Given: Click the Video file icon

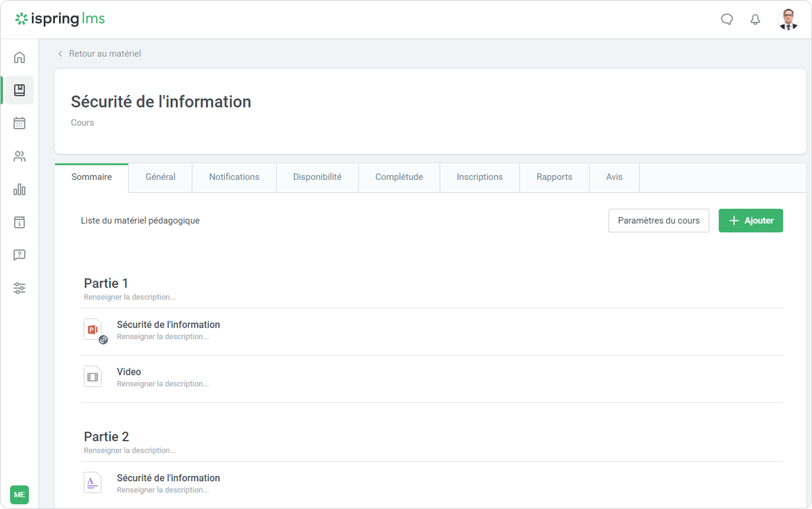Looking at the screenshot, I should pos(93,377).
